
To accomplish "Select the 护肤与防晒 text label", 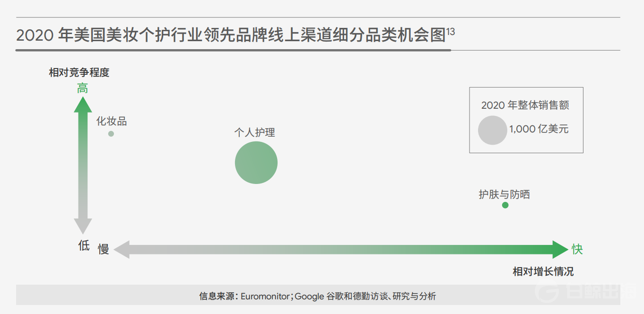I will [504, 194].
